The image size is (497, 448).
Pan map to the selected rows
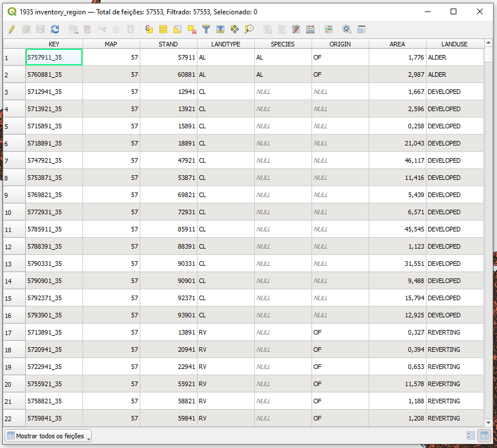[x=235, y=29]
